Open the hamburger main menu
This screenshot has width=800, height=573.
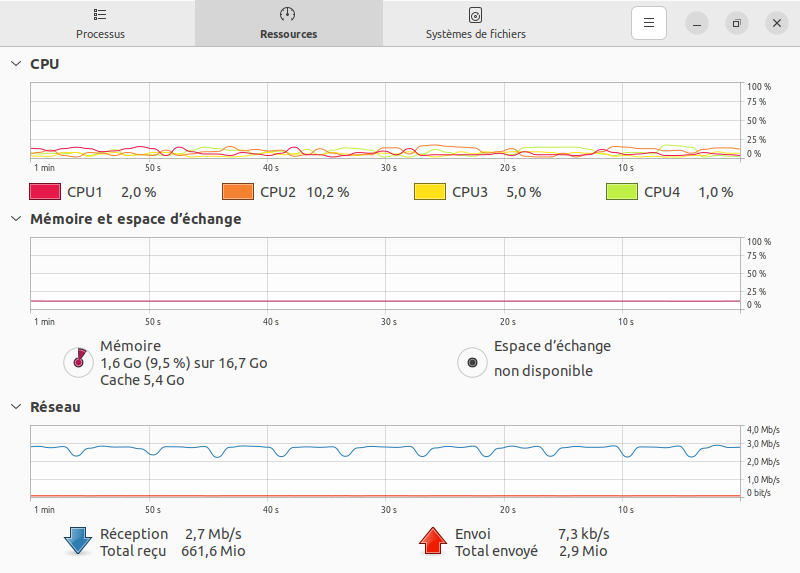tap(648, 23)
